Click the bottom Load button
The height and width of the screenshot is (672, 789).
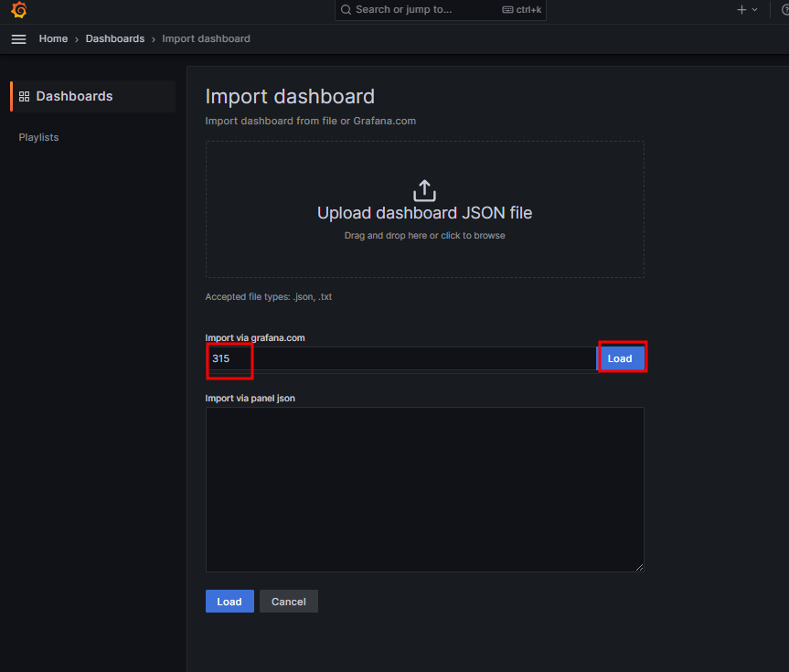coord(229,602)
